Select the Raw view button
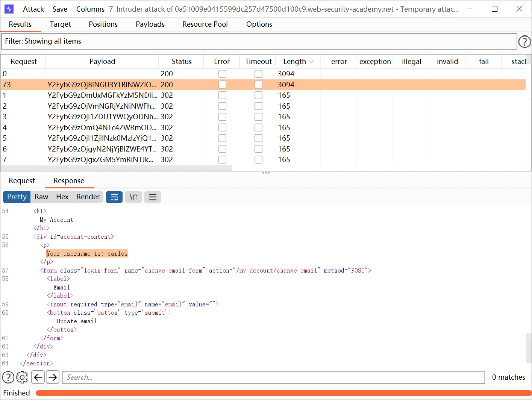 41,197
